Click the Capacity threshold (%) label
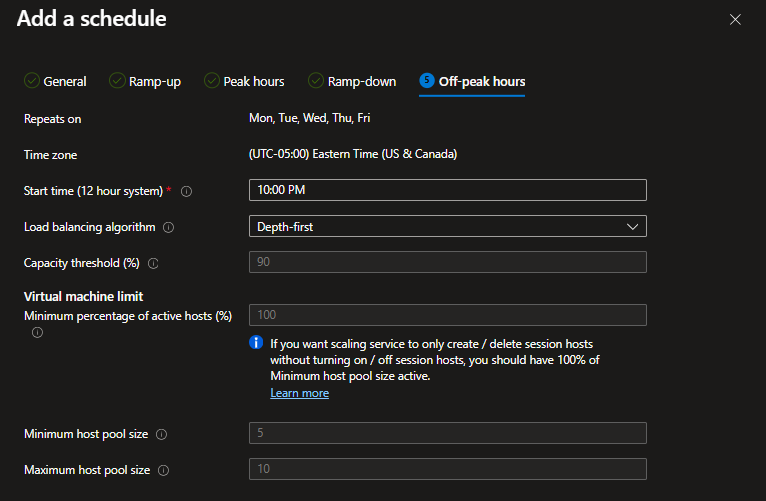This screenshot has width=766, height=501. pos(82,263)
